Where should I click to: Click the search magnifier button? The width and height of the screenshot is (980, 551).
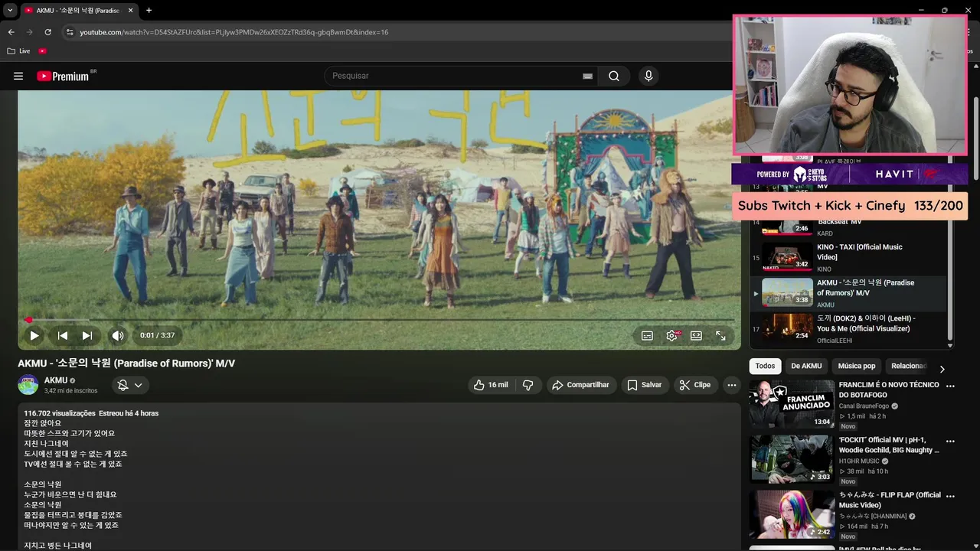pos(614,76)
